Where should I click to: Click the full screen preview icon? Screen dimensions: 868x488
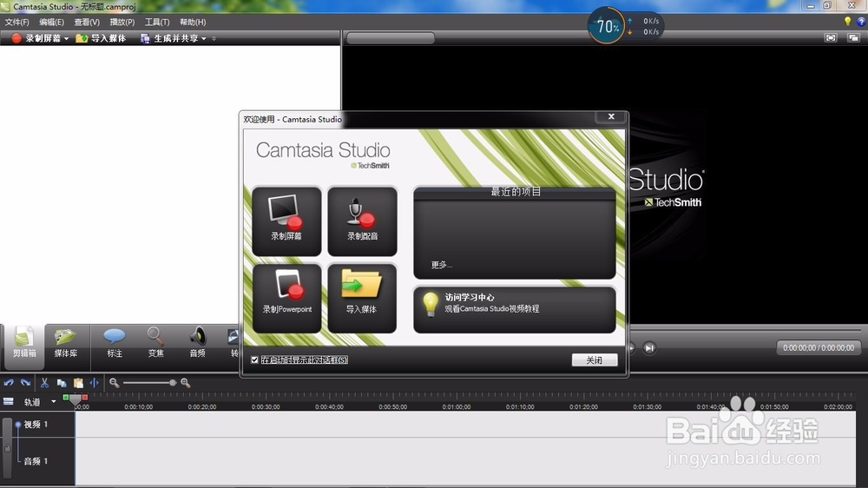tap(831, 37)
